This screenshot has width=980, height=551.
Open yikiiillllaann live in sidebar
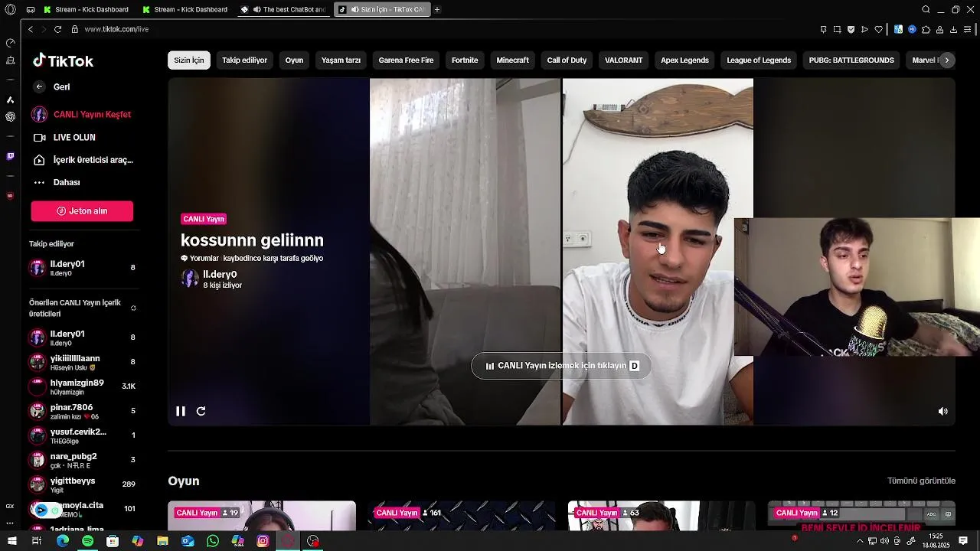pos(82,362)
